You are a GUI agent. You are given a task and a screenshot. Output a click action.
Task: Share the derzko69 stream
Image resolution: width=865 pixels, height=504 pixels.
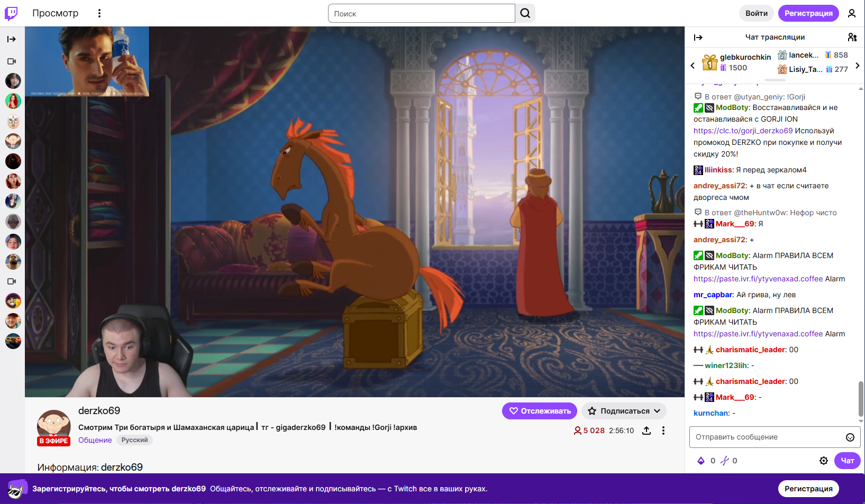tap(647, 430)
